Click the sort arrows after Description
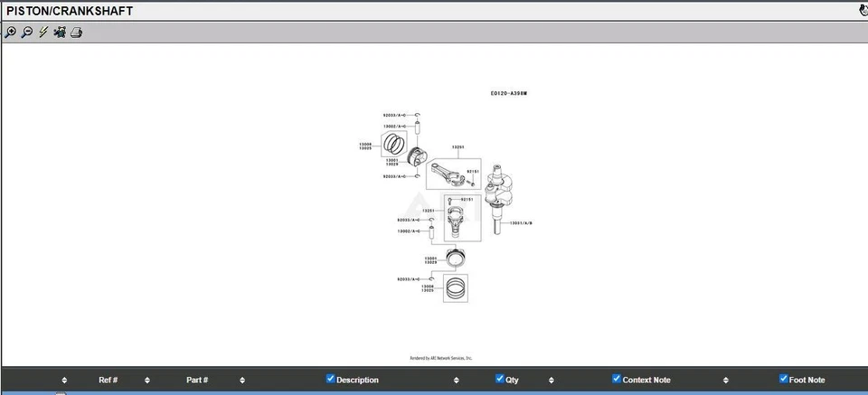This screenshot has width=868, height=395. [x=456, y=381]
